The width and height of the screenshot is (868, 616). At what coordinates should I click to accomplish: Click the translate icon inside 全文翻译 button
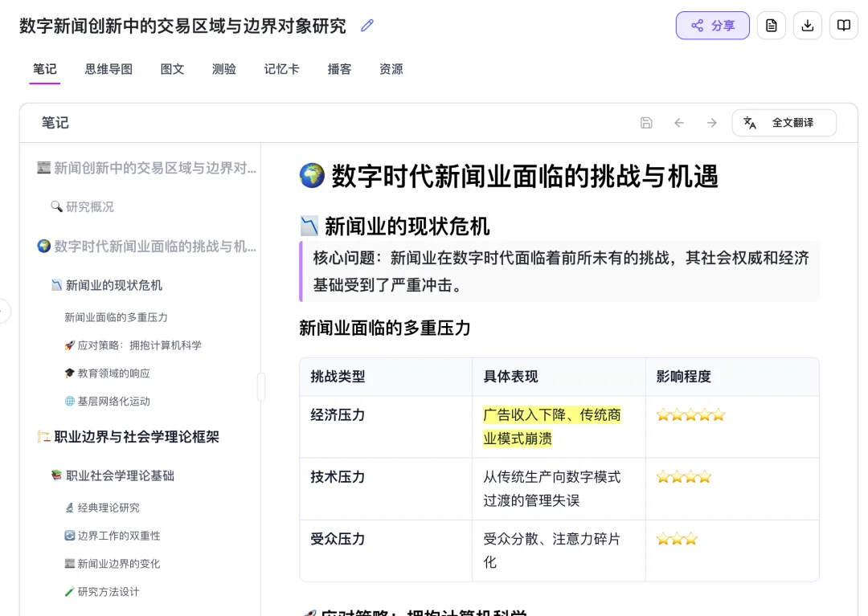point(749,123)
